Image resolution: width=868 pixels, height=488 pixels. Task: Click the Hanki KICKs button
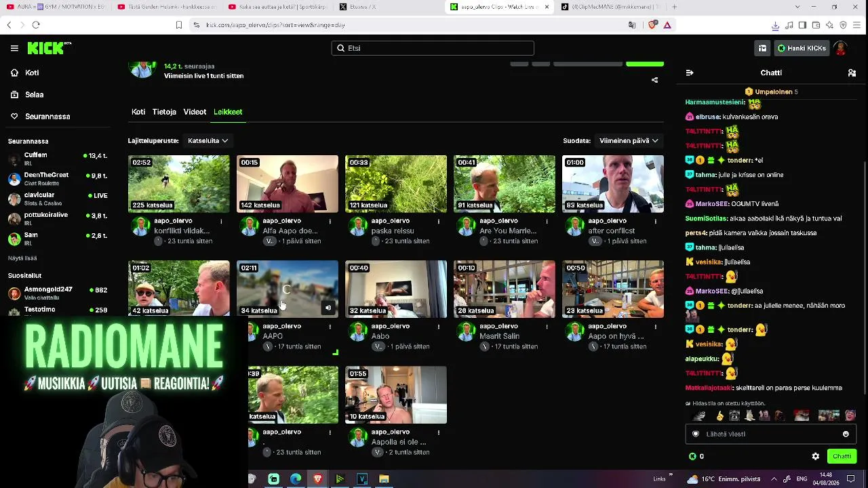click(802, 48)
